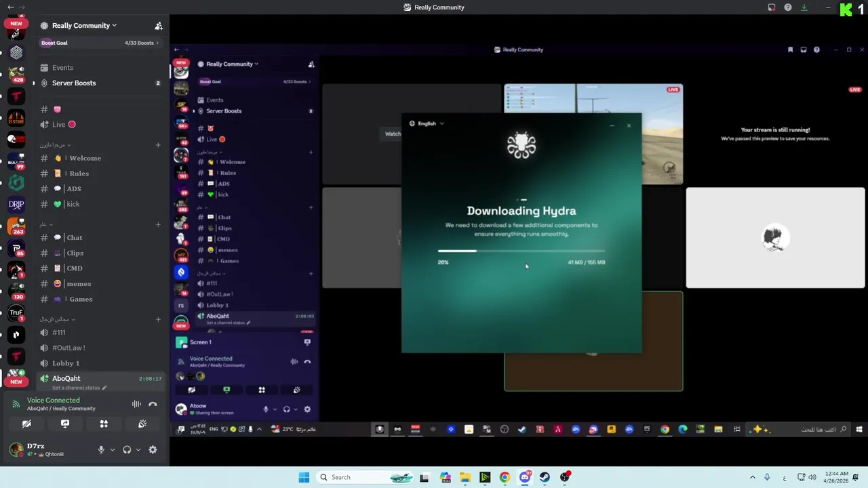Add channel to عام category
The image size is (868, 488).
158,224
